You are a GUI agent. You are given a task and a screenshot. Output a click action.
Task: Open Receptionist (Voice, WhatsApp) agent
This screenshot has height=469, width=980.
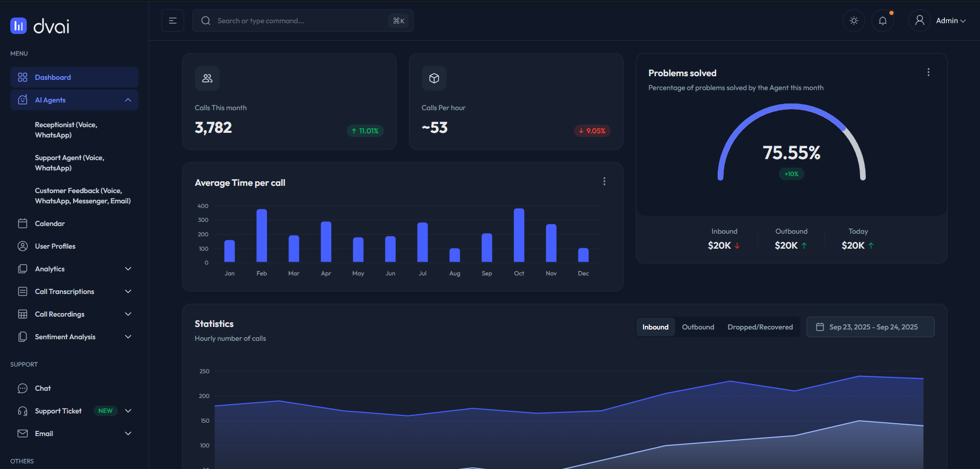click(66, 130)
